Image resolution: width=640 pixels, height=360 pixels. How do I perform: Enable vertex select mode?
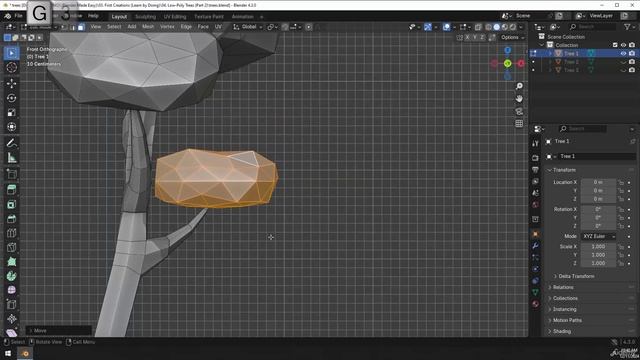[64, 27]
